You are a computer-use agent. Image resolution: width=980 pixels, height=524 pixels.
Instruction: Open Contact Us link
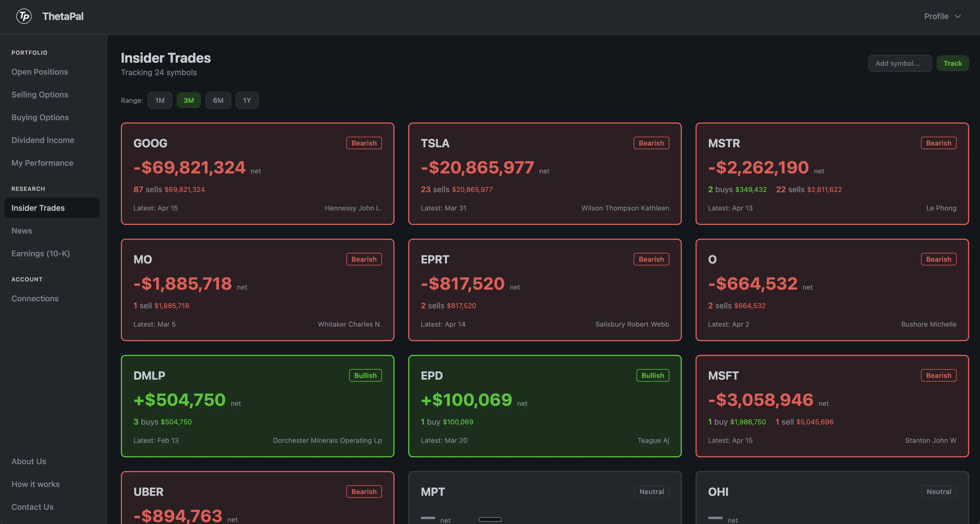coord(32,507)
